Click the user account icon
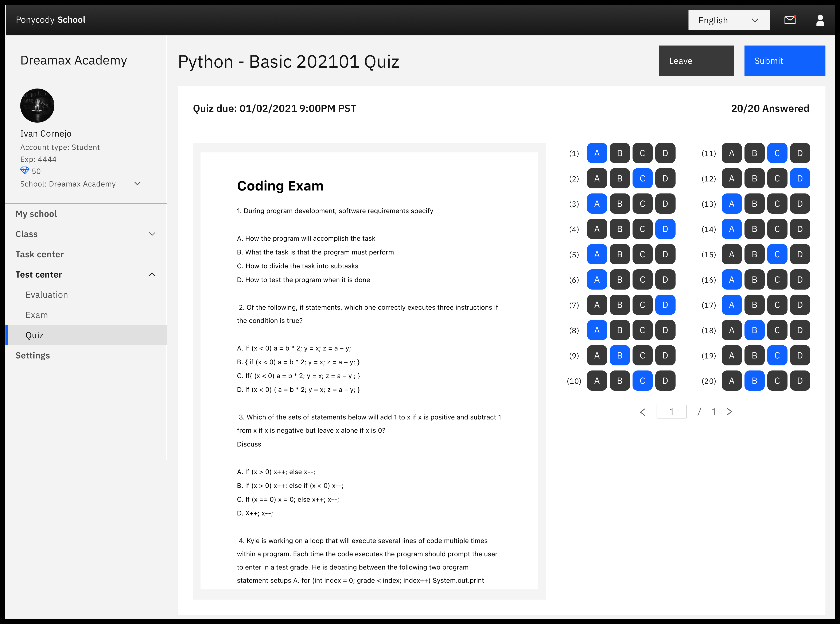Viewport: 840px width, 624px height. tap(820, 20)
